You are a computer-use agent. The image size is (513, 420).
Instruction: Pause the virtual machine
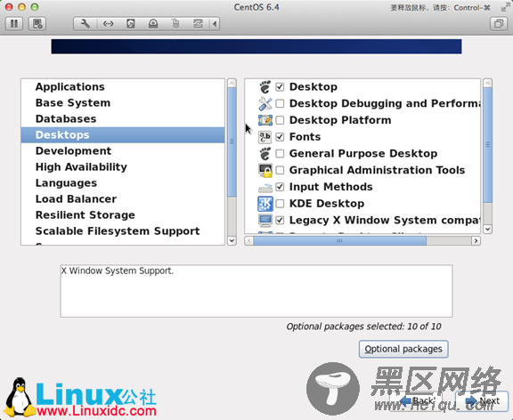point(14,24)
